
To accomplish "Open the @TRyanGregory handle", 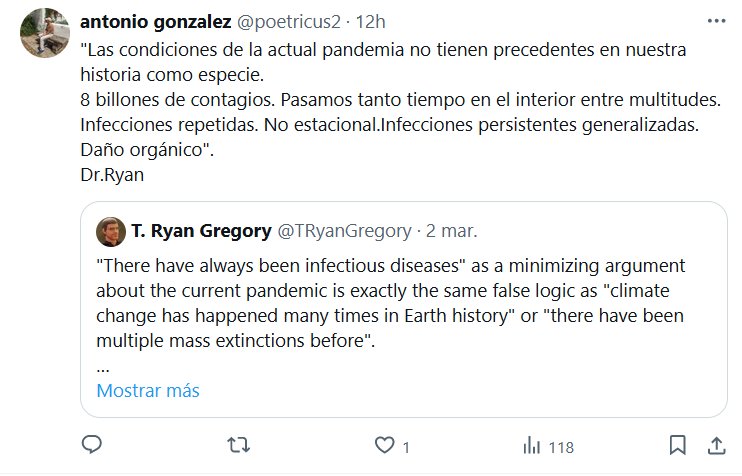I will coord(342,231).
